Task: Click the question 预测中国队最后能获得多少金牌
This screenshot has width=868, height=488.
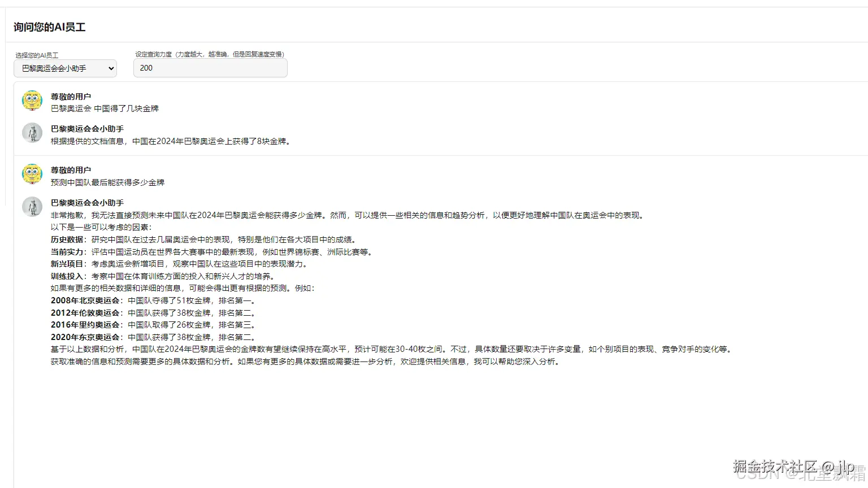Action: tap(107, 182)
